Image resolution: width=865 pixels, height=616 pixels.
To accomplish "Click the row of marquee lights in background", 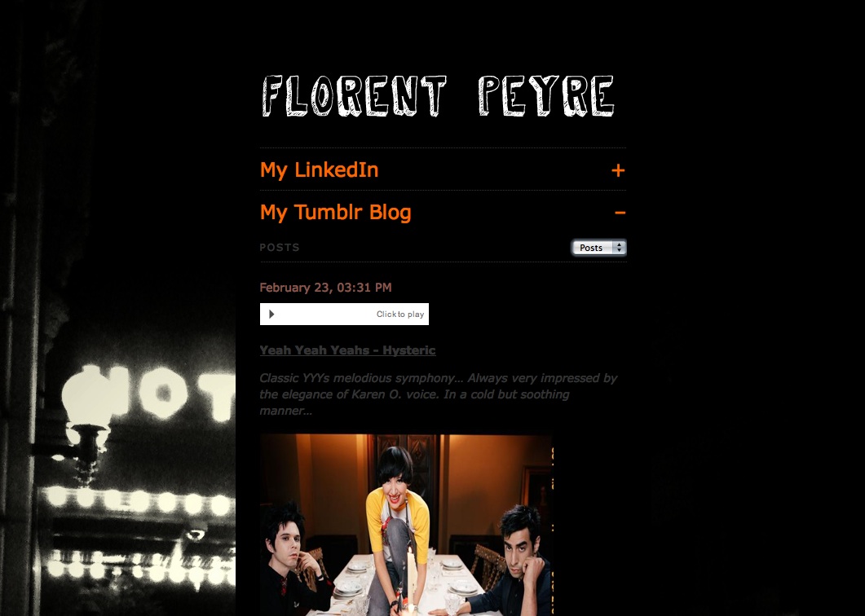I will 138,502.
